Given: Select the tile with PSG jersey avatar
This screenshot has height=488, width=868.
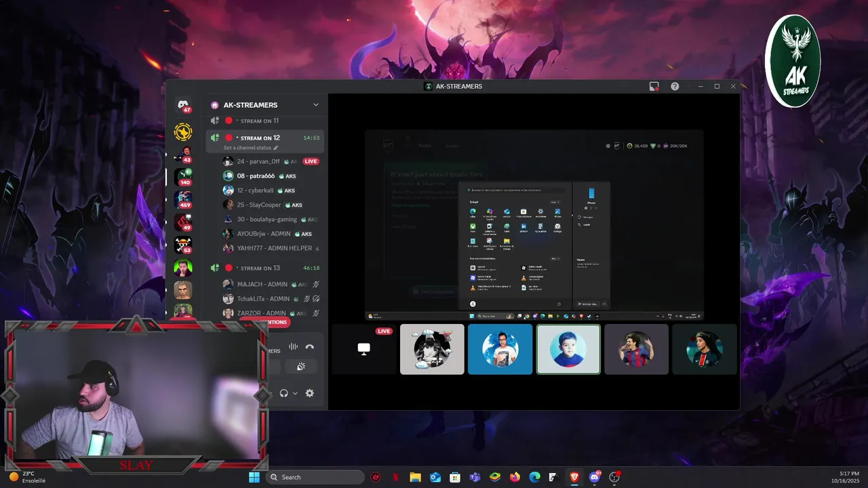Looking at the screenshot, I should click(x=705, y=349).
